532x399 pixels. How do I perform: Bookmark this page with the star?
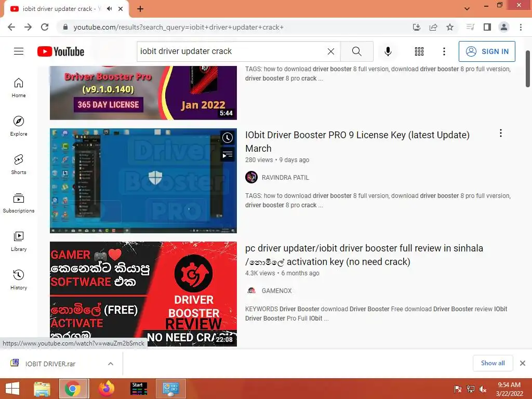pyautogui.click(x=449, y=27)
